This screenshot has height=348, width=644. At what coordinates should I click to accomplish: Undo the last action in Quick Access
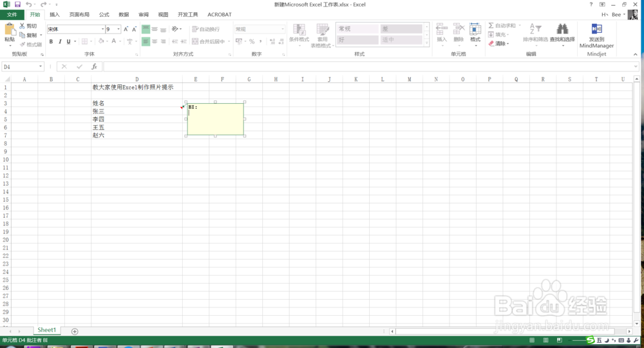pyautogui.click(x=28, y=5)
